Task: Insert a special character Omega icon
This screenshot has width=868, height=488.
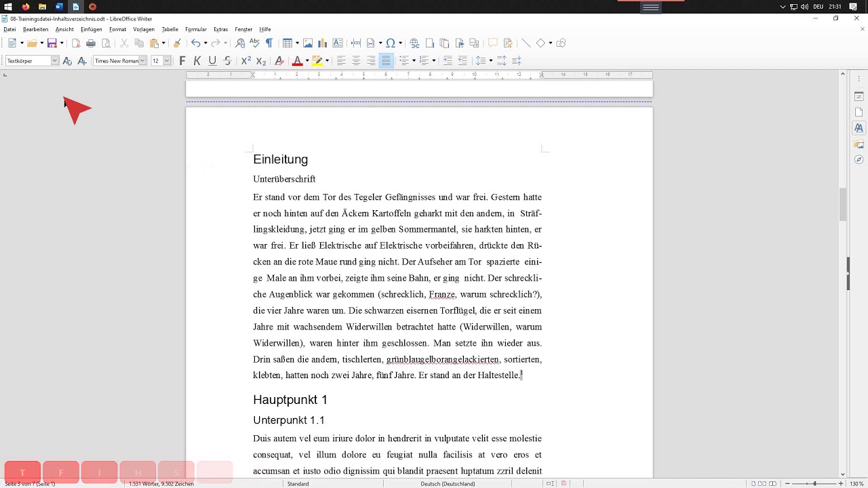Action: [391, 43]
